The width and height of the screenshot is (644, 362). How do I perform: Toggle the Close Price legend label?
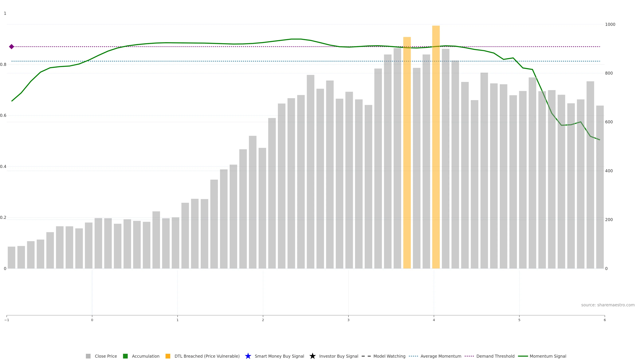click(x=106, y=356)
